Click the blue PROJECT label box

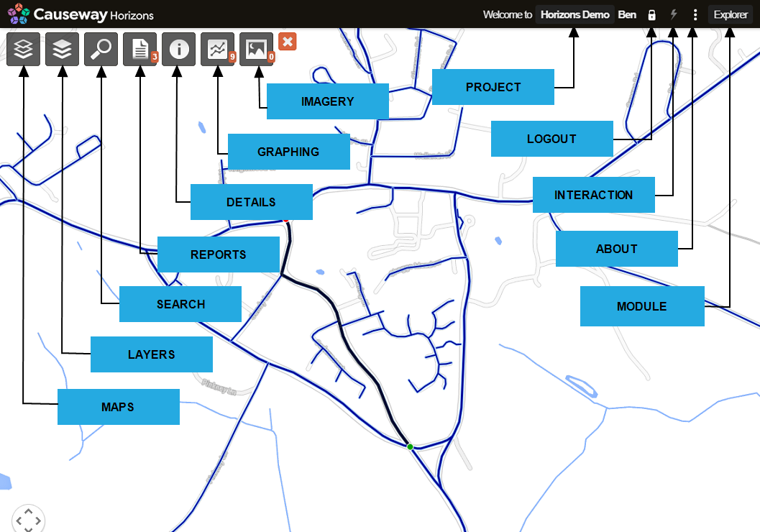tap(493, 87)
